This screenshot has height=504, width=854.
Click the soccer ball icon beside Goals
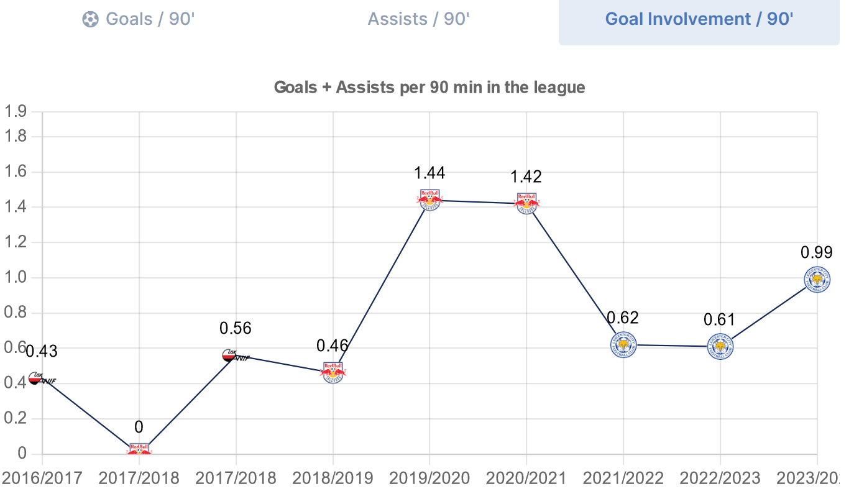pos(91,19)
